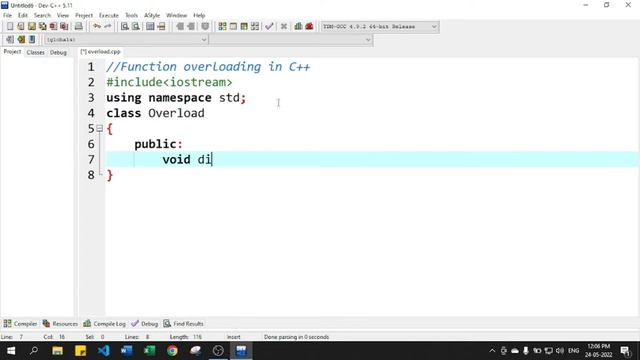Click the Save file toolbar icon

tap(31, 27)
